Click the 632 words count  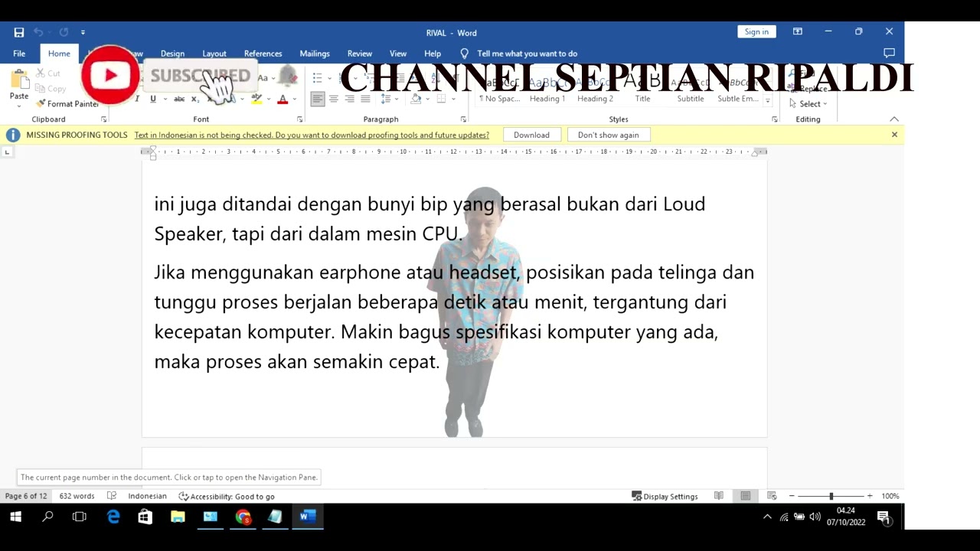tap(77, 496)
